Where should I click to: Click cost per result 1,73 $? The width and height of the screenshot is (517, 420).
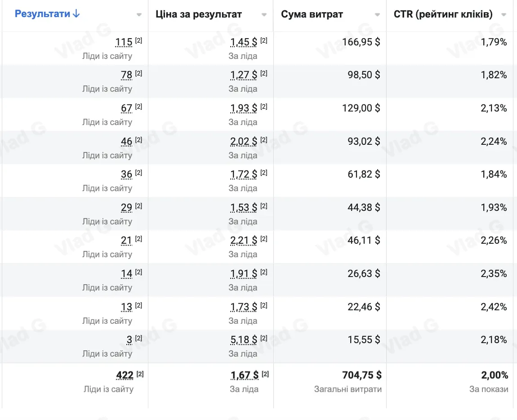[x=244, y=307]
